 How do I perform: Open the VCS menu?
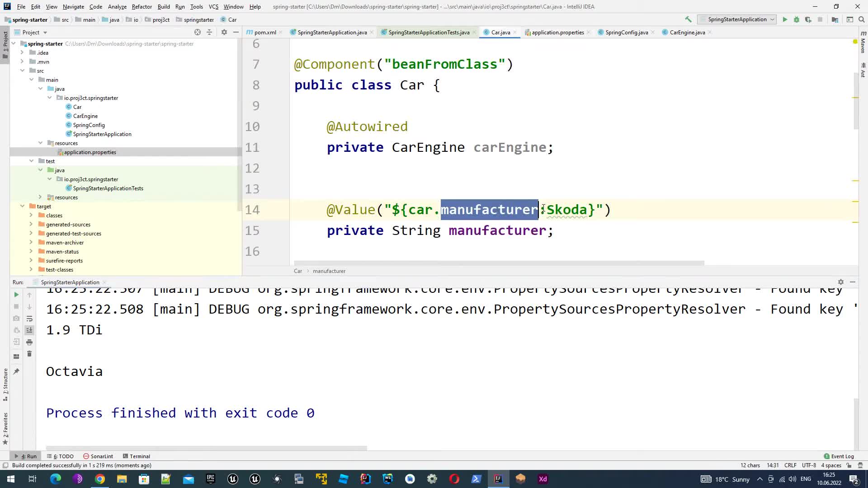[213, 7]
